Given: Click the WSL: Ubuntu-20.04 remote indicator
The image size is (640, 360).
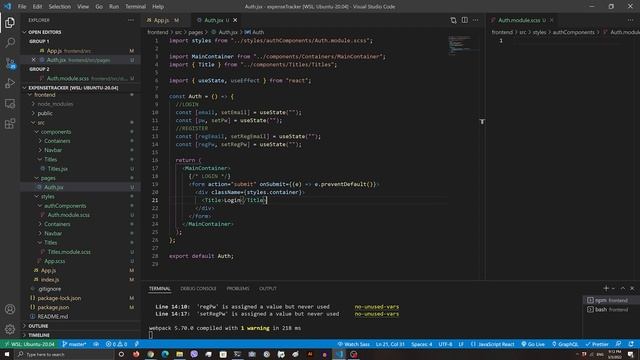Looking at the screenshot, I should 29,344.
